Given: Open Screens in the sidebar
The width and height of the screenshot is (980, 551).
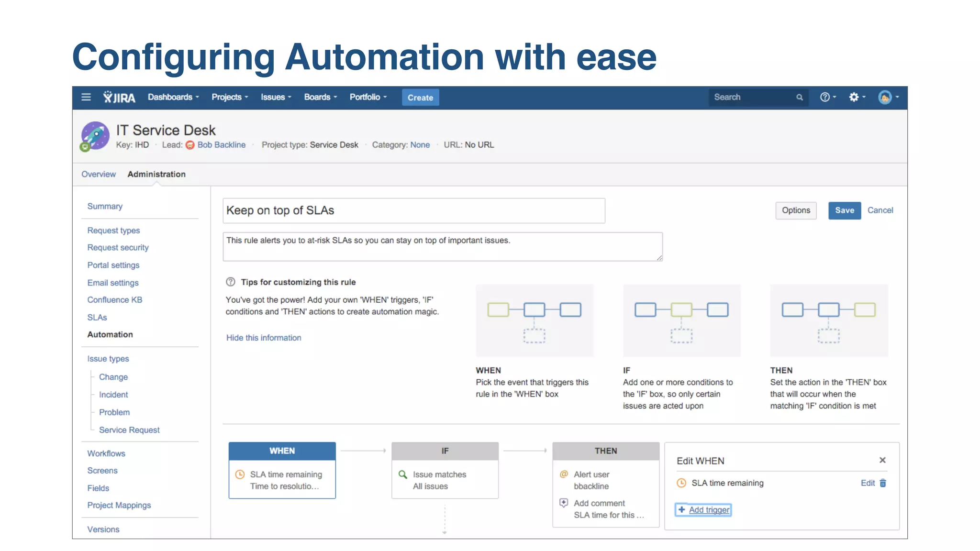Looking at the screenshot, I should pyautogui.click(x=102, y=471).
